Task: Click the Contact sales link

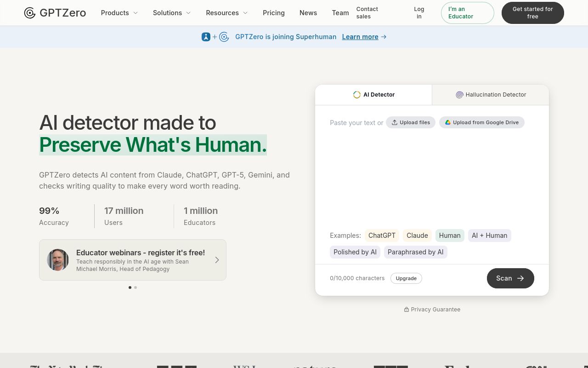Action: (367, 13)
